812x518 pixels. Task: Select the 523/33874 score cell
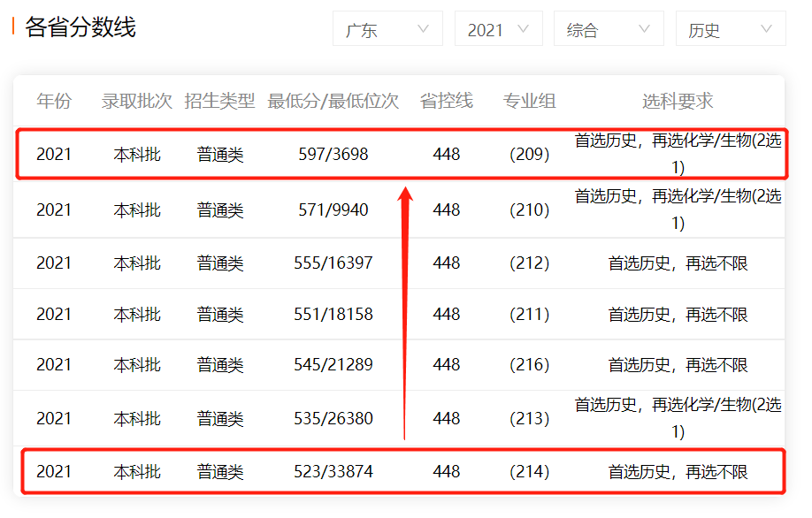point(333,472)
